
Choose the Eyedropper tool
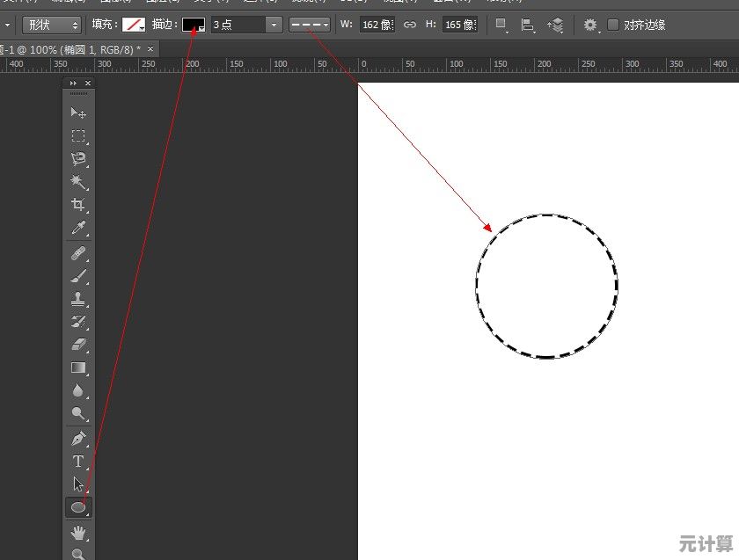tap(78, 229)
